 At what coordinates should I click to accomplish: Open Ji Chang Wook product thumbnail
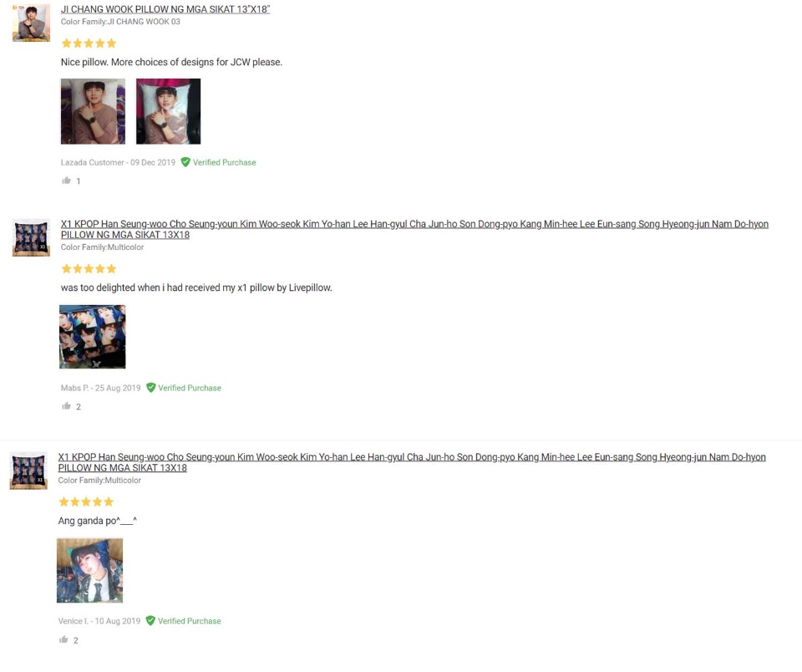point(31,23)
